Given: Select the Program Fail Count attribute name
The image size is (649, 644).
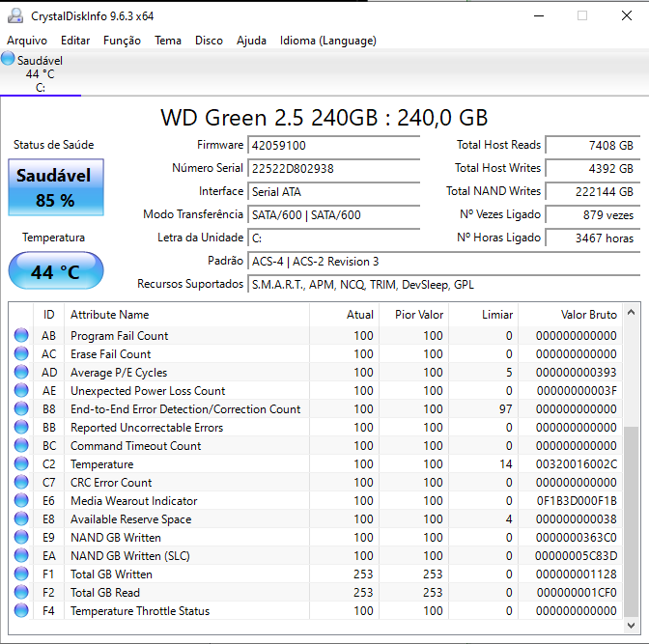Looking at the screenshot, I should click(119, 336).
